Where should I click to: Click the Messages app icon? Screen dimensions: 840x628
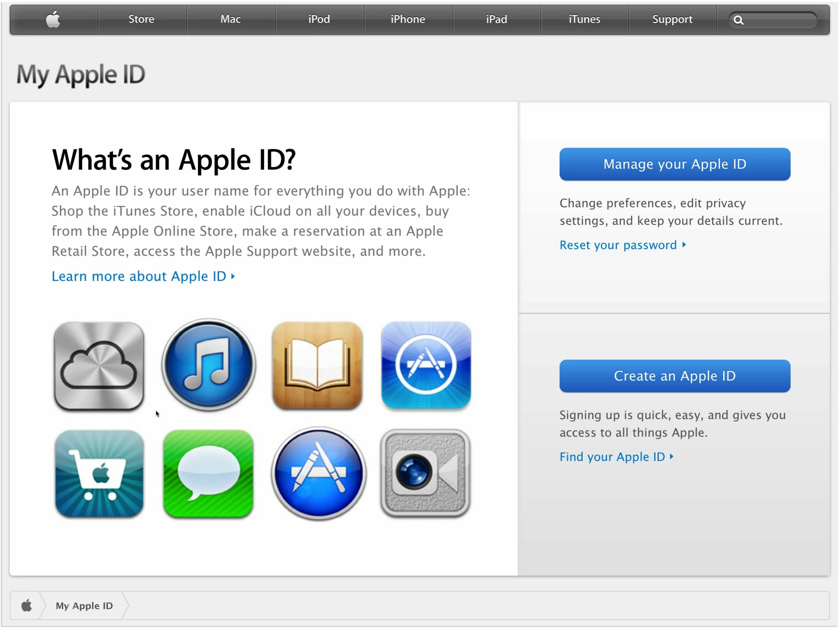coord(208,472)
